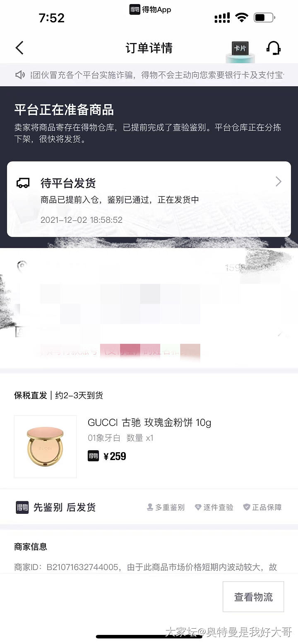Tap the 商家ID merchant info line
The height and width of the screenshot is (644, 298).
(x=146, y=567)
